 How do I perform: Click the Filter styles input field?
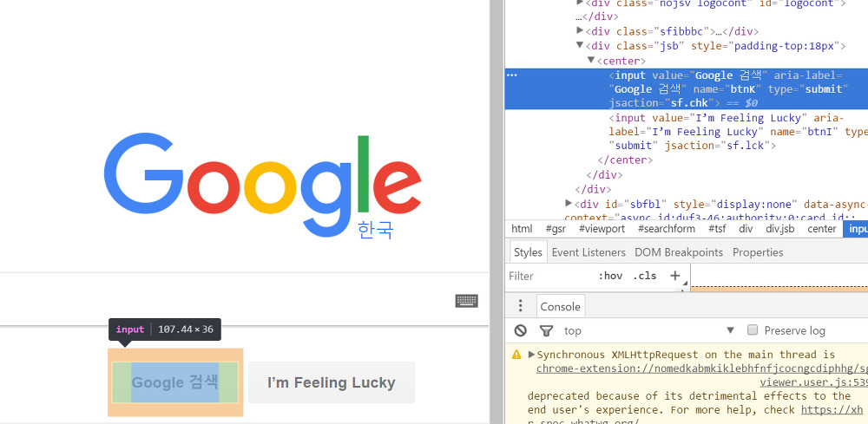pyautogui.click(x=549, y=276)
